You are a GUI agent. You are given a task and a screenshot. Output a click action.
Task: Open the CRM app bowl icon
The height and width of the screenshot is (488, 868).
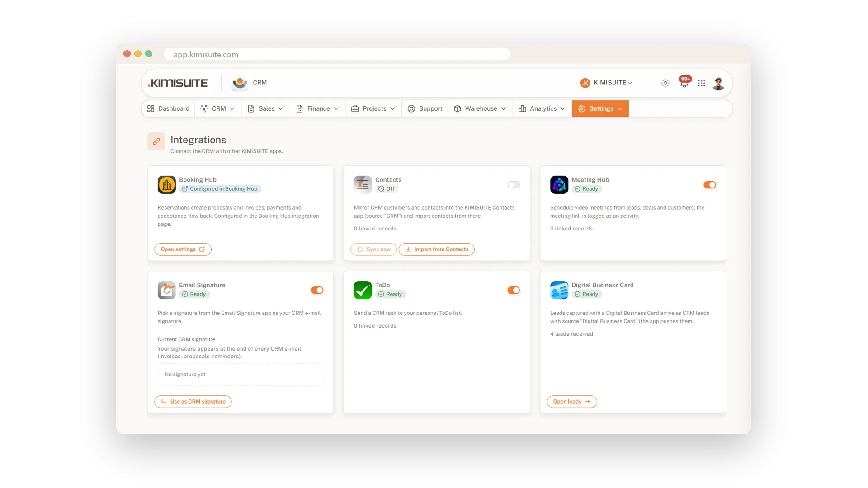click(x=240, y=83)
